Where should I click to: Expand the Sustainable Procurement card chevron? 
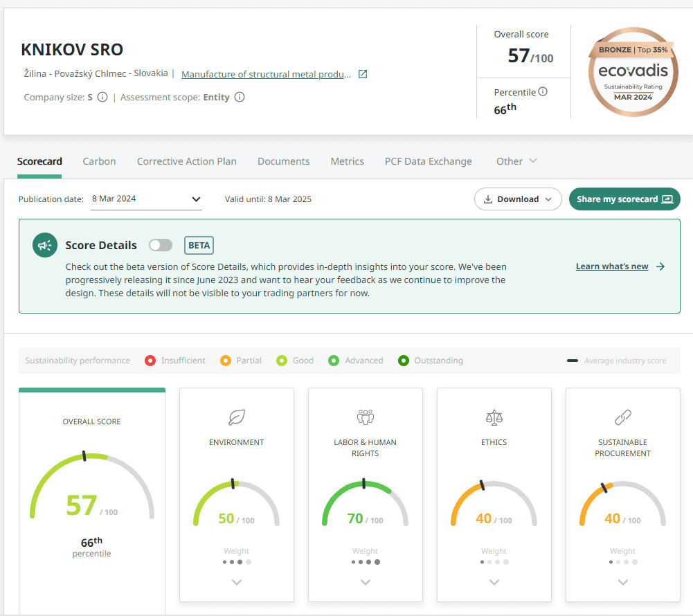(622, 582)
